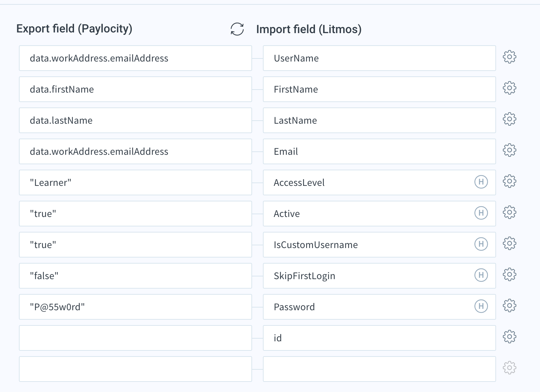
Task: Open settings gear for id mapping
Action: 510,337
